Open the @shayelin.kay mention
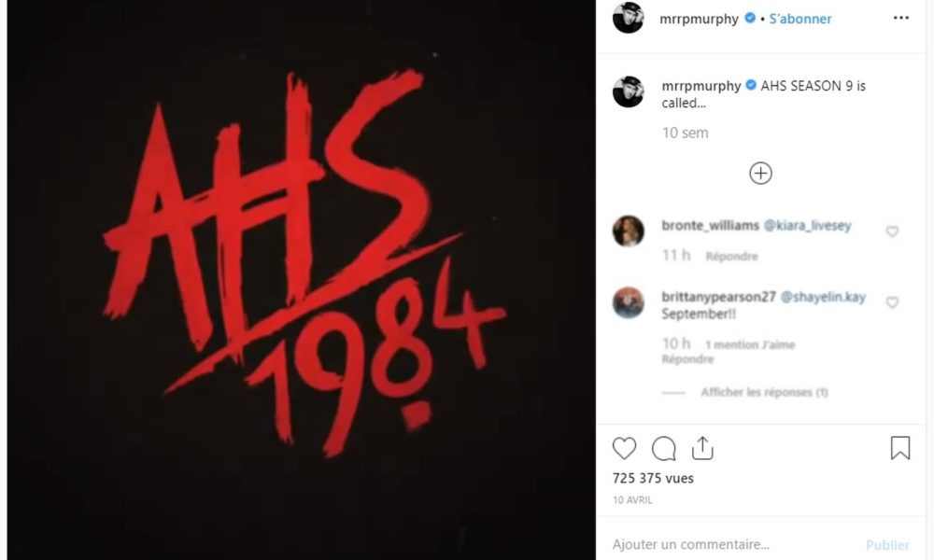Image resolution: width=934 pixels, height=560 pixels. click(x=823, y=297)
